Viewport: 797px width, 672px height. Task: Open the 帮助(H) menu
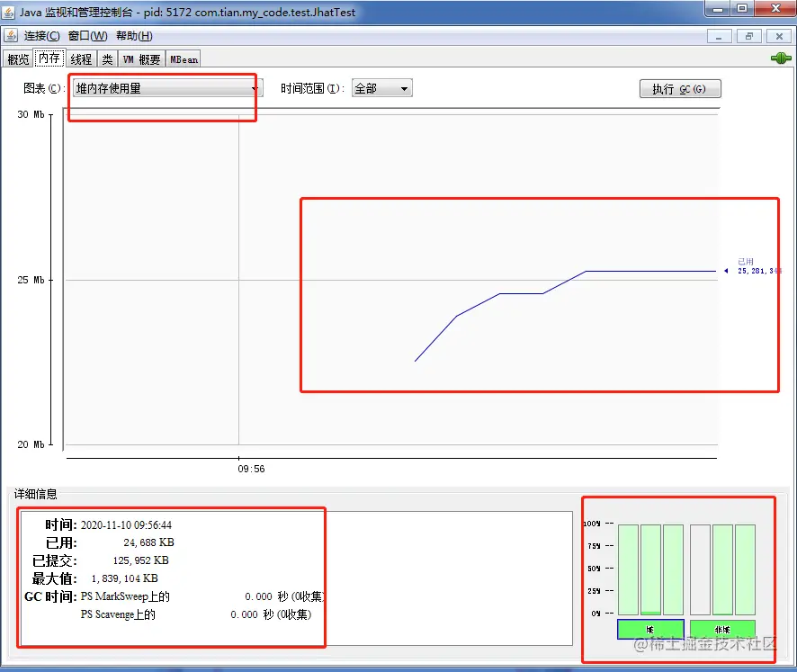(134, 36)
